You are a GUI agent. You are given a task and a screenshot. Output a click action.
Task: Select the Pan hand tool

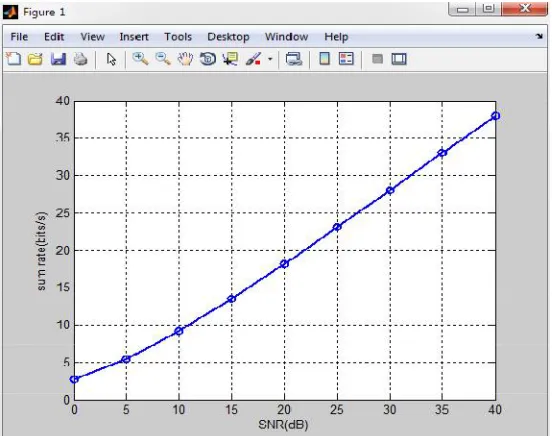pos(185,59)
